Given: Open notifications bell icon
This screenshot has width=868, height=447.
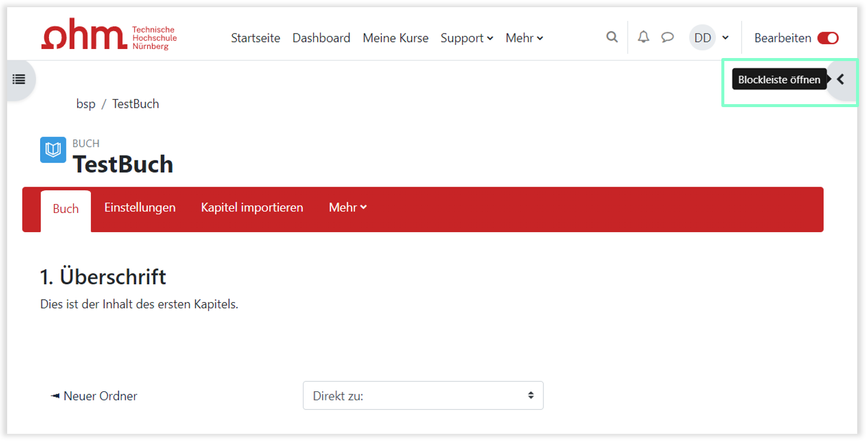Looking at the screenshot, I should click(644, 37).
